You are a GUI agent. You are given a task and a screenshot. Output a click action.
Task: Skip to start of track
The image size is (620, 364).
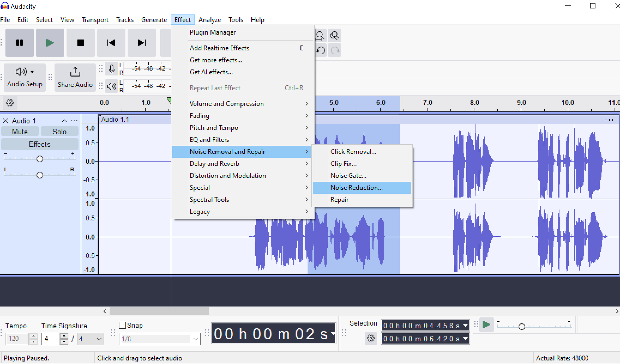point(111,43)
